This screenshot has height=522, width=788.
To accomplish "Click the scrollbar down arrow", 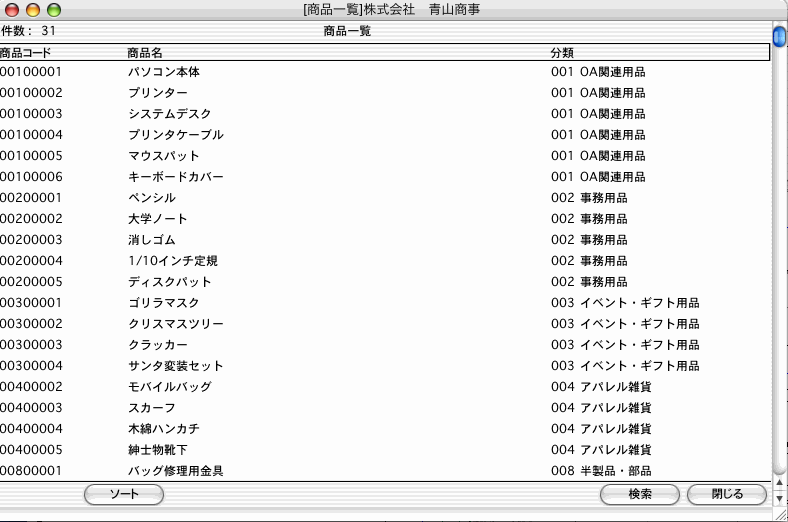I will (x=779, y=497).
